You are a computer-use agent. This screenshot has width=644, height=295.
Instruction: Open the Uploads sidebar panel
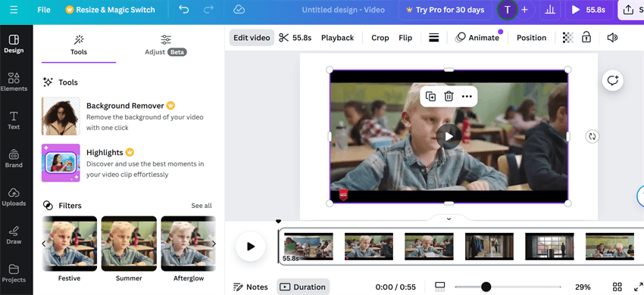(14, 197)
